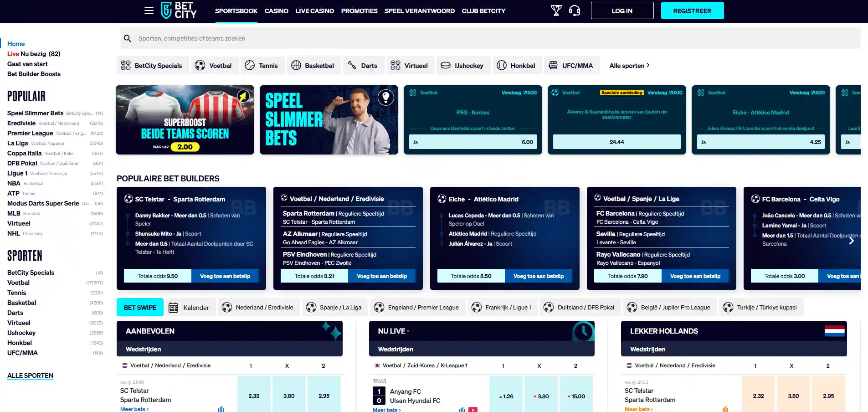Click statistics bar icon for Anyang FC match
This screenshot has width=868, height=412.
(462, 410)
